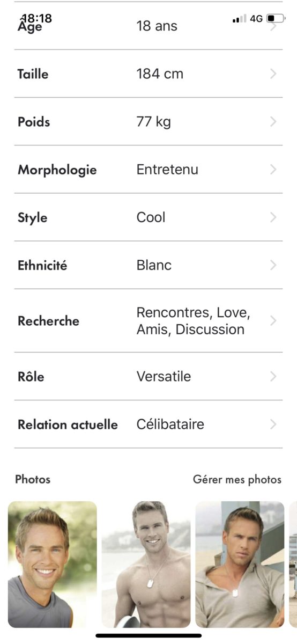Open the Style chevron beside Cool
The height and width of the screenshot is (644, 297).
pyautogui.click(x=273, y=217)
